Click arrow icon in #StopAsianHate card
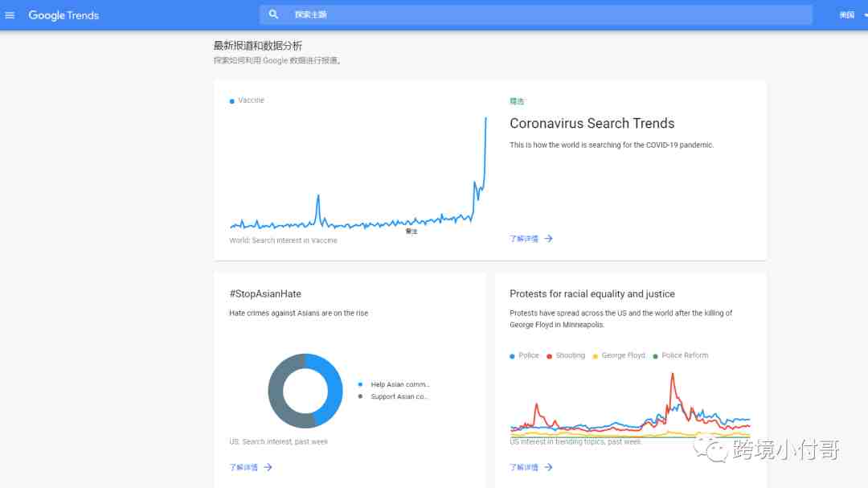This screenshot has height=488, width=868. 268,467
